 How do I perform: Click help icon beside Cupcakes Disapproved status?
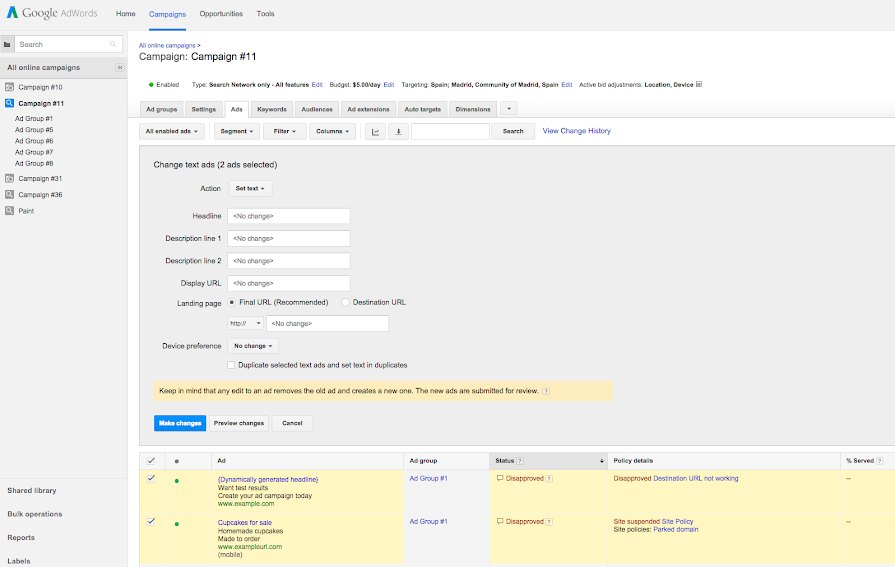click(549, 522)
